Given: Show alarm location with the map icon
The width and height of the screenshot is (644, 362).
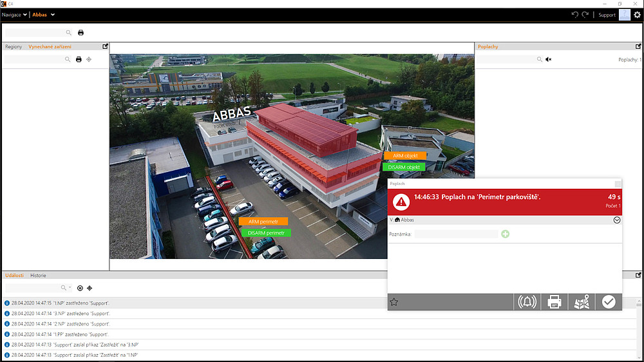Looking at the screenshot, I should (x=582, y=301).
